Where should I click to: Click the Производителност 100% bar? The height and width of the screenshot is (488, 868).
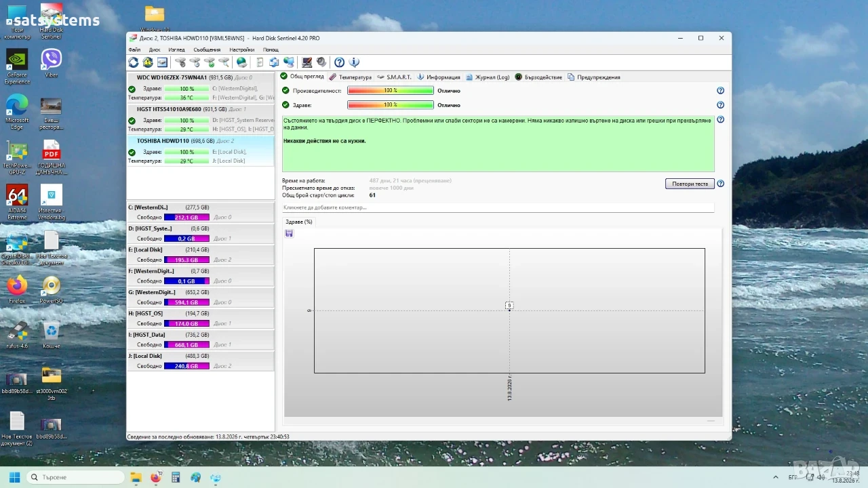pyautogui.click(x=391, y=90)
